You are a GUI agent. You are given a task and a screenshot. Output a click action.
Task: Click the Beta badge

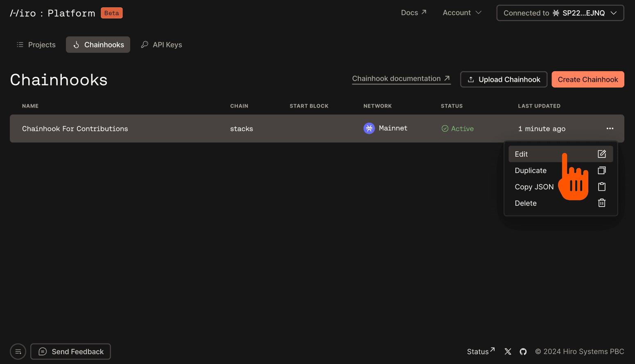(112, 13)
